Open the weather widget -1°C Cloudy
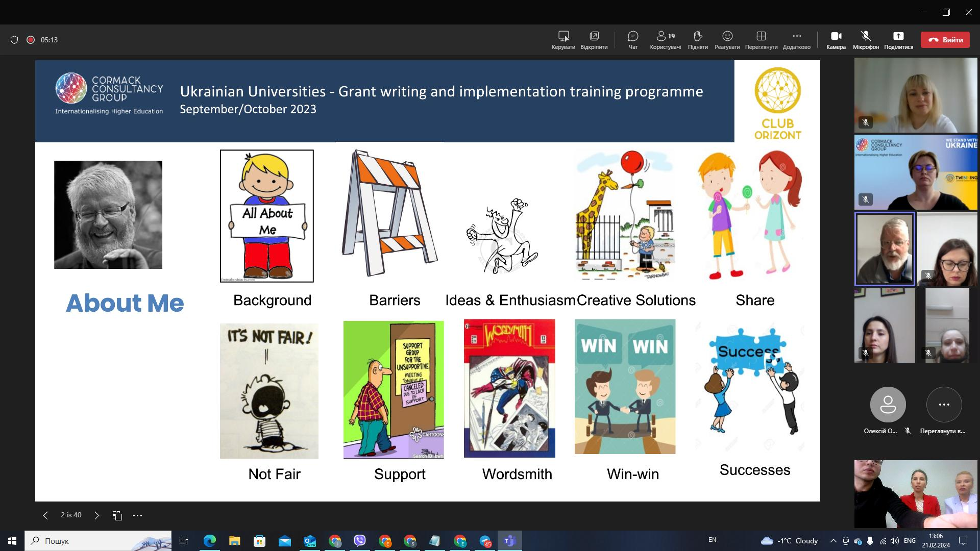The image size is (980, 551). tap(789, 541)
